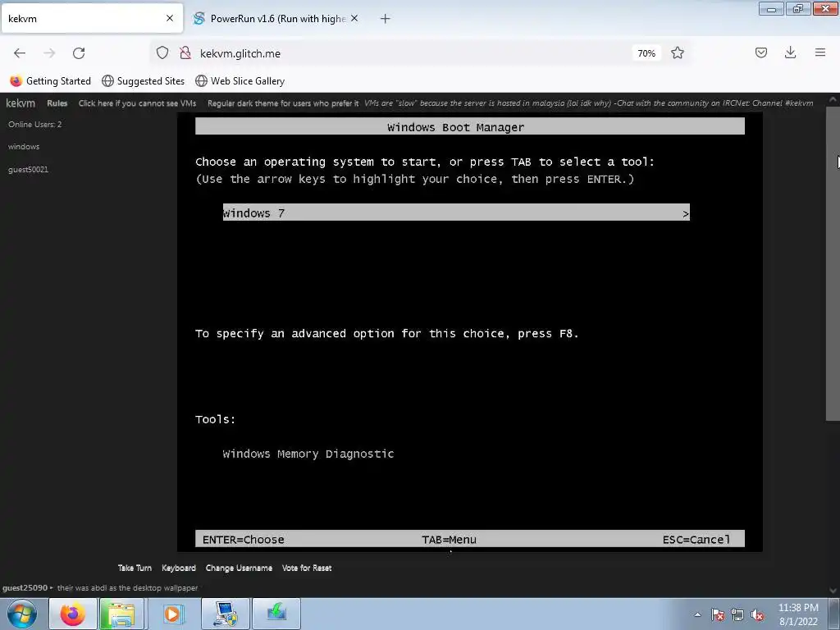840x630 pixels.
Task: Open the green arrow download taskbar app
Action: coord(276,614)
